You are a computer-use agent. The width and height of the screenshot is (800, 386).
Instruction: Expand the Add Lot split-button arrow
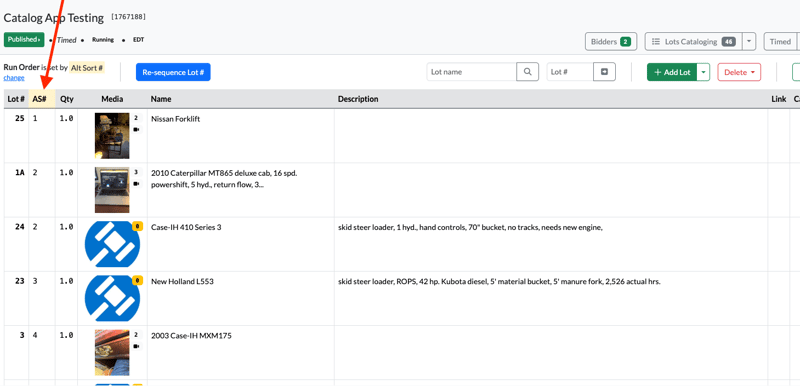[x=704, y=72]
